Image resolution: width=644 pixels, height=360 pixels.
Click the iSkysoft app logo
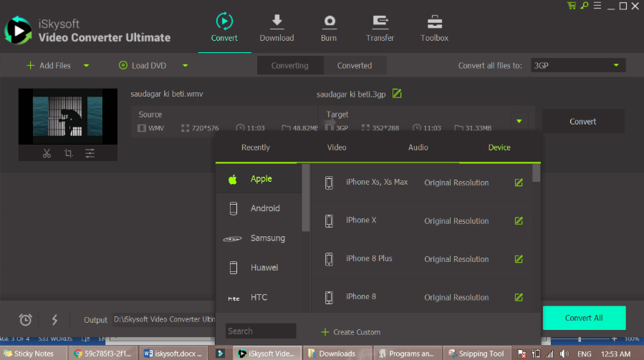(x=18, y=30)
